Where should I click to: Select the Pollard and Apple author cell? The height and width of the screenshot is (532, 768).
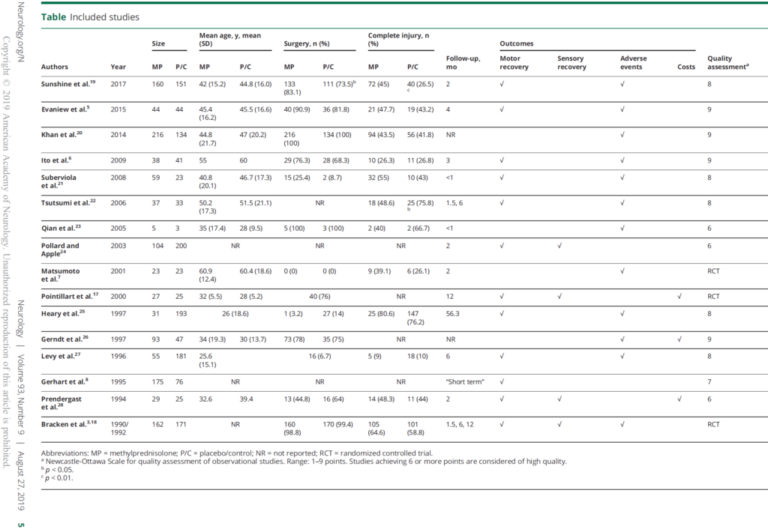click(60, 250)
